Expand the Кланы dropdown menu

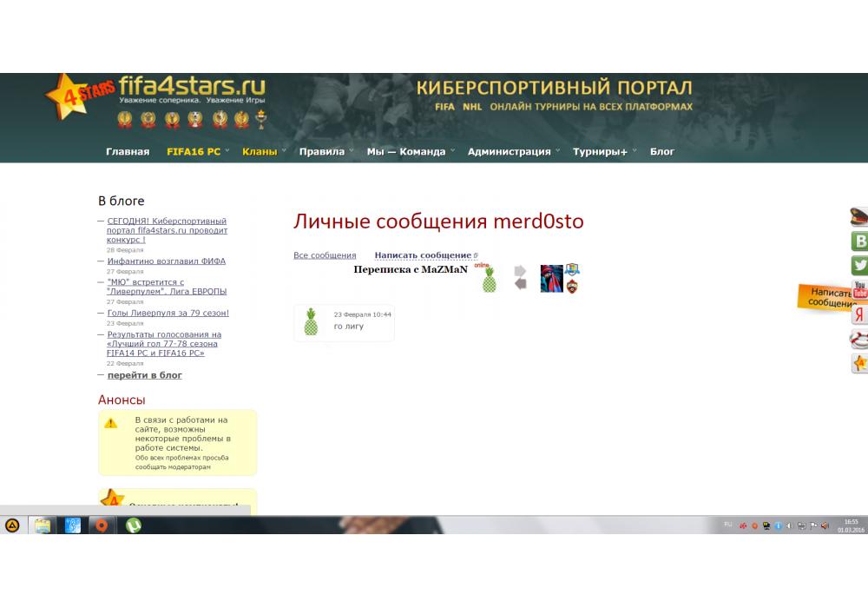pyautogui.click(x=260, y=151)
